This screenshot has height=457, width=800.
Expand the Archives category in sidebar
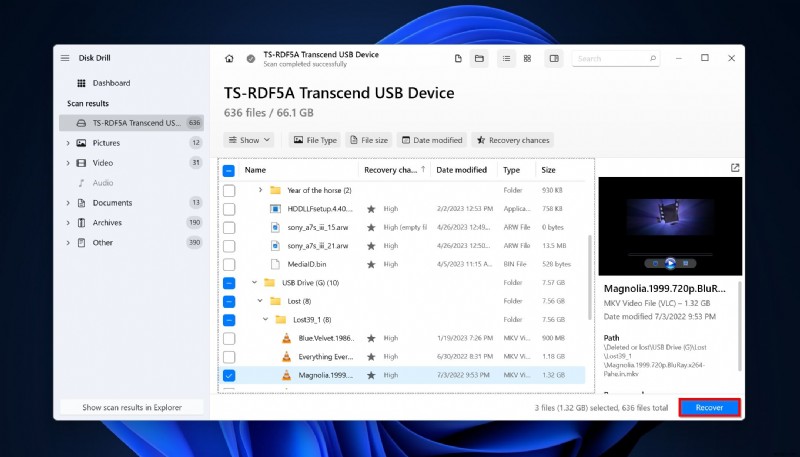click(x=68, y=223)
